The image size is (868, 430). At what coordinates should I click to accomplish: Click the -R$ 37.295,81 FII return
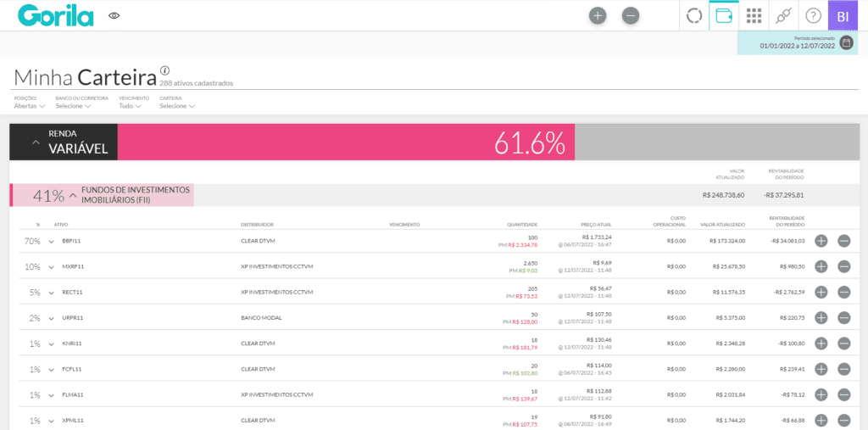[782, 195]
